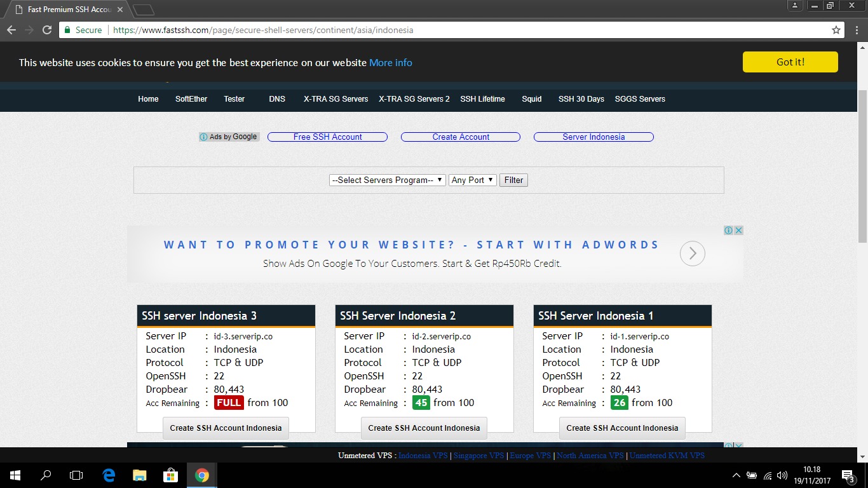Click the Free SSH Account ad link
Viewport: 868px width, 488px height.
point(327,137)
